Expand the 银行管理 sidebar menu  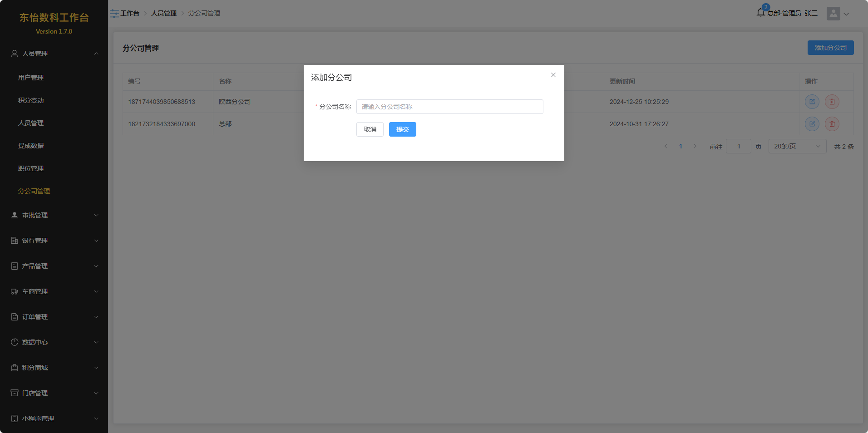point(54,241)
